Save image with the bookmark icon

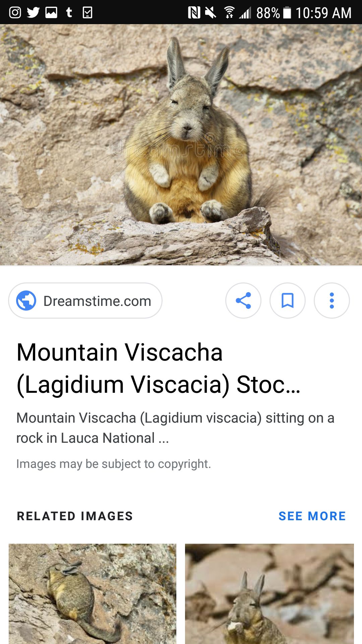tap(288, 301)
